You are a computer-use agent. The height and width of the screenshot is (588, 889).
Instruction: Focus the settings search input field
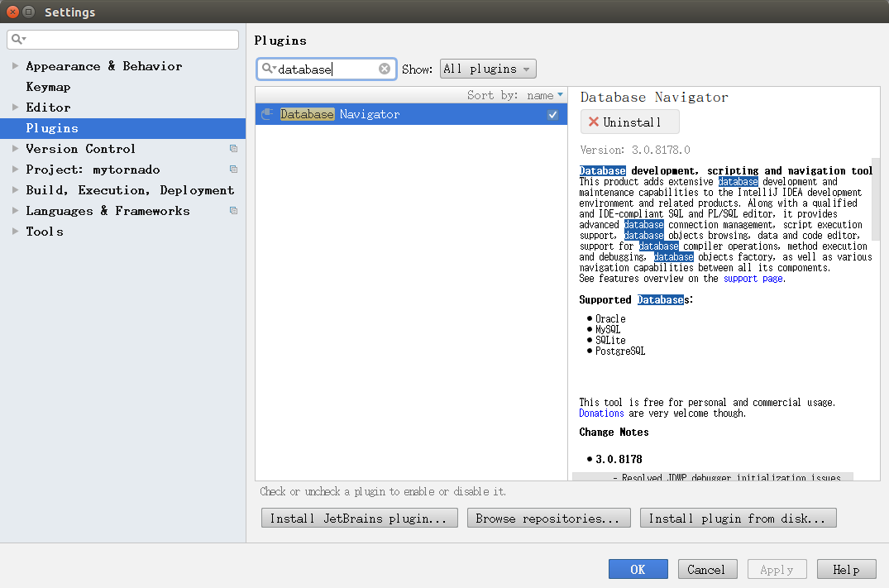[x=122, y=39]
